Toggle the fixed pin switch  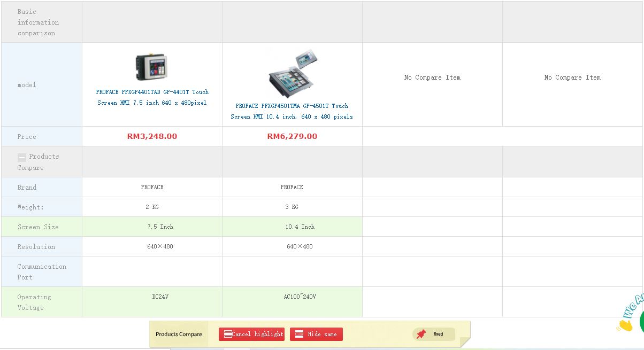pyautogui.click(x=434, y=334)
